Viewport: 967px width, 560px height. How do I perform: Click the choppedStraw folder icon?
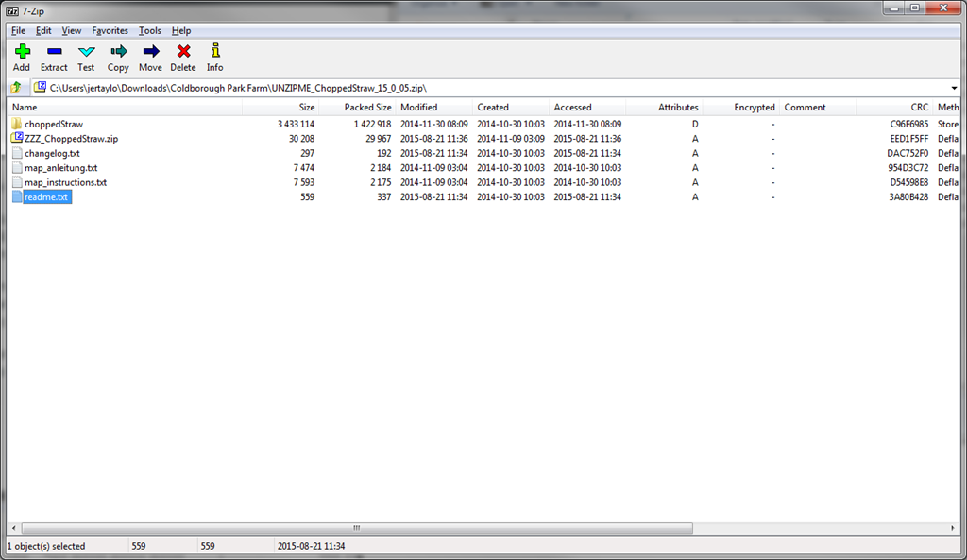[x=17, y=124]
